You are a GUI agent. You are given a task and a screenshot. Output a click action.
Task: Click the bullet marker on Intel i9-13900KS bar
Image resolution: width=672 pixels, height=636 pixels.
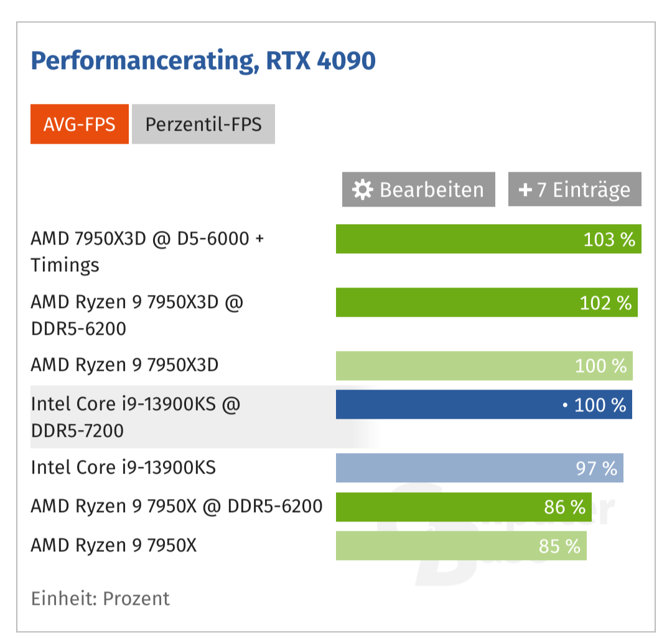coord(564,405)
